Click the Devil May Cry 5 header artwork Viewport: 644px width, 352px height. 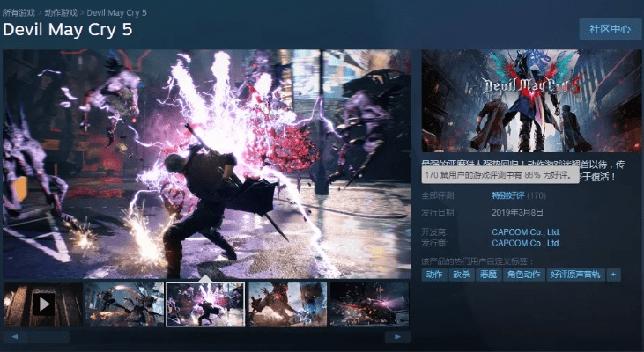pos(531,100)
